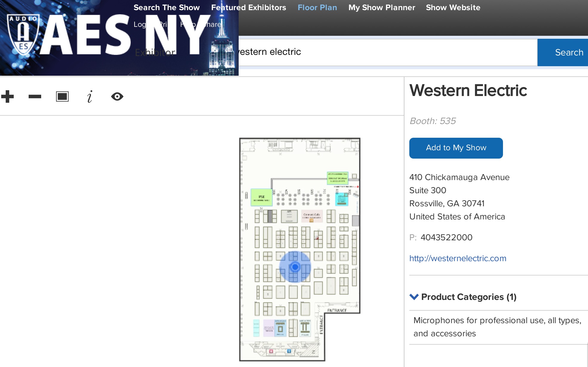This screenshot has width=588, height=367.
Task: Zoom out with the minus icon
Action: point(35,97)
